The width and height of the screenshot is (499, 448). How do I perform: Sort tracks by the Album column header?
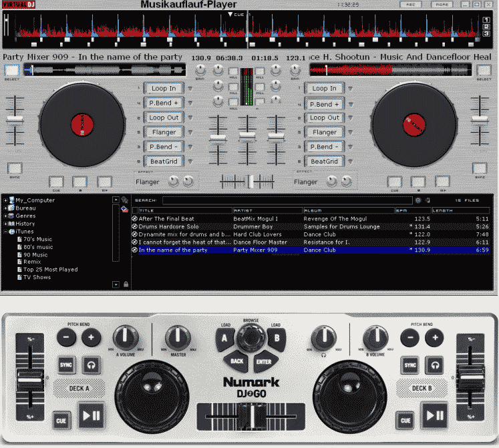(x=349, y=210)
